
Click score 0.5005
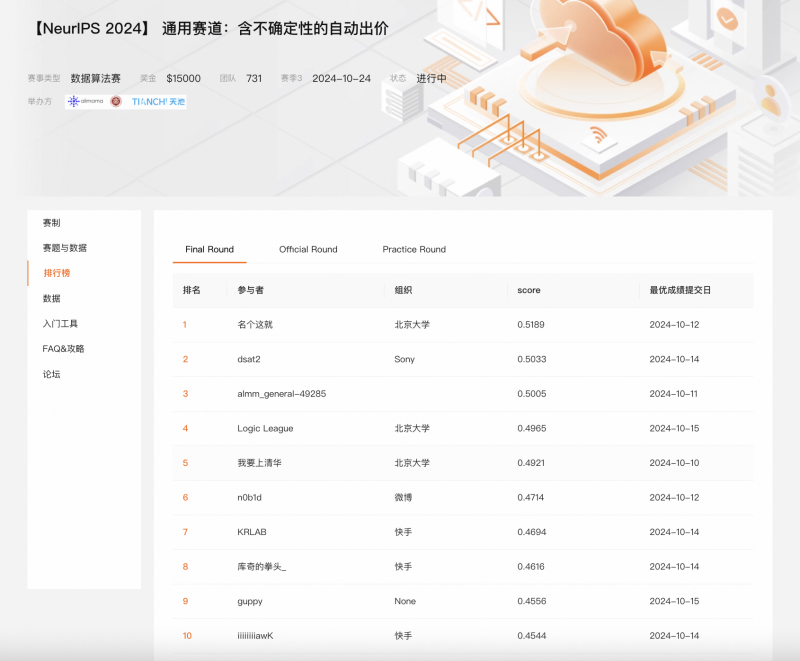pyautogui.click(x=532, y=394)
